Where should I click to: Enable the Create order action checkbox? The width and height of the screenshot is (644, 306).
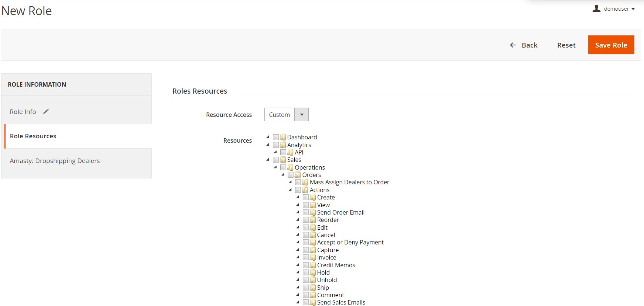pos(306,197)
